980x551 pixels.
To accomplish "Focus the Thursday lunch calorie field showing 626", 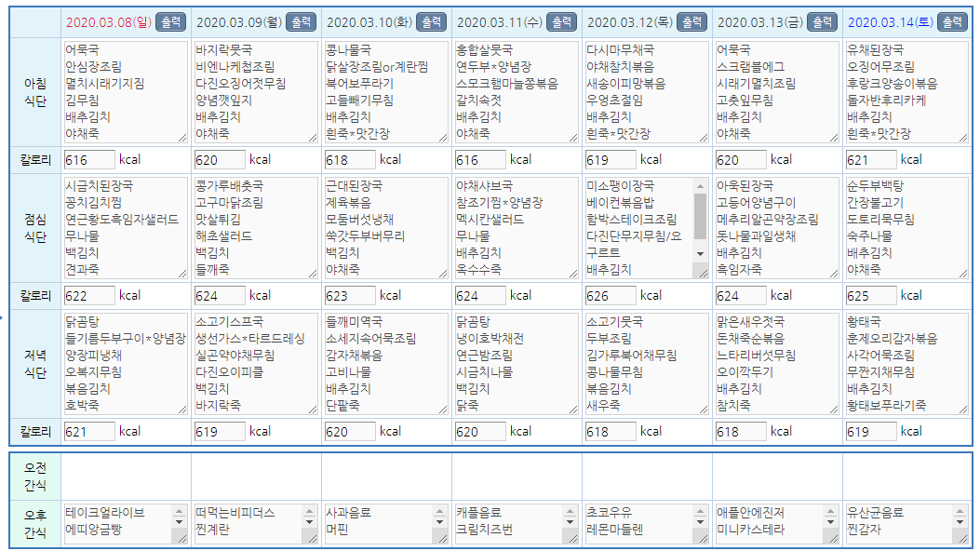I will click(x=611, y=296).
